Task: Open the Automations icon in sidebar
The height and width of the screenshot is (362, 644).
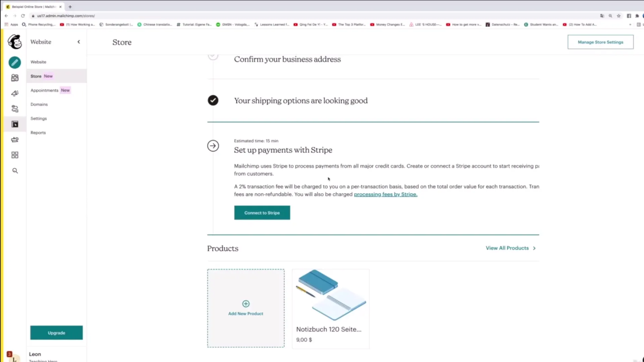Action: pos(15,109)
